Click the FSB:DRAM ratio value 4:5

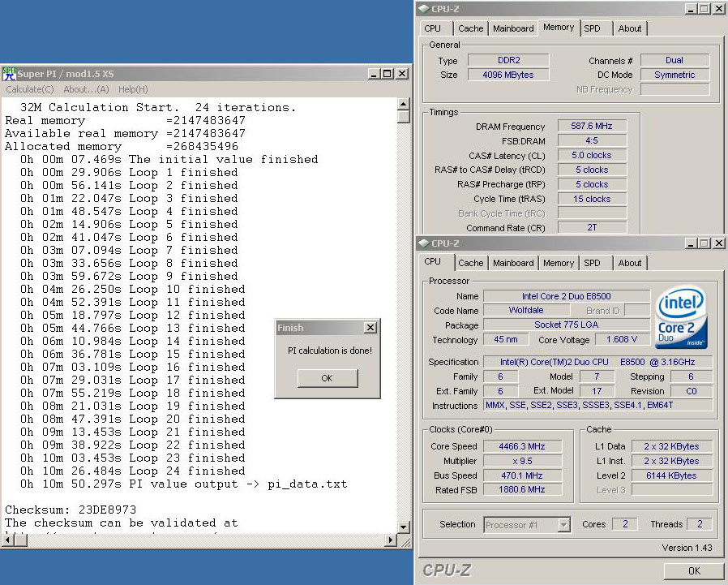tap(592, 140)
